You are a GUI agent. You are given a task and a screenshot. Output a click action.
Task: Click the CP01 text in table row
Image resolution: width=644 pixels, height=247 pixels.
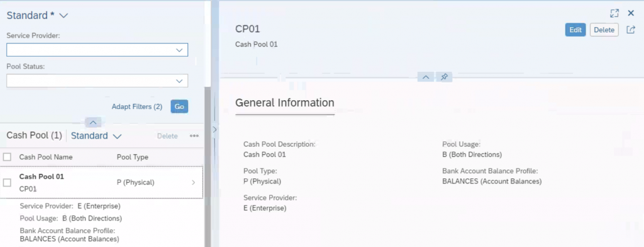click(28, 189)
